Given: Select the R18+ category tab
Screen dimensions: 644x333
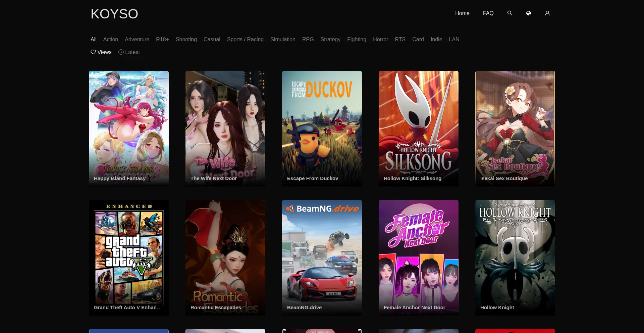Looking at the screenshot, I should 162,39.
